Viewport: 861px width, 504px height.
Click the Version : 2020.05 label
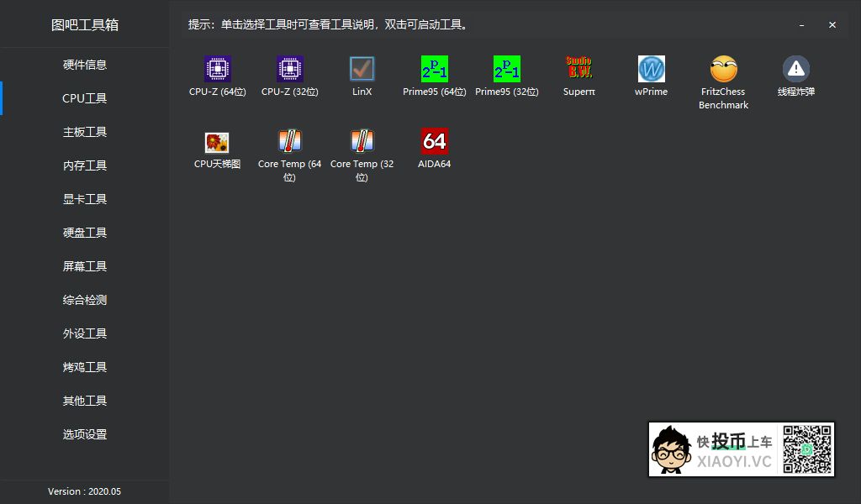tap(85, 491)
